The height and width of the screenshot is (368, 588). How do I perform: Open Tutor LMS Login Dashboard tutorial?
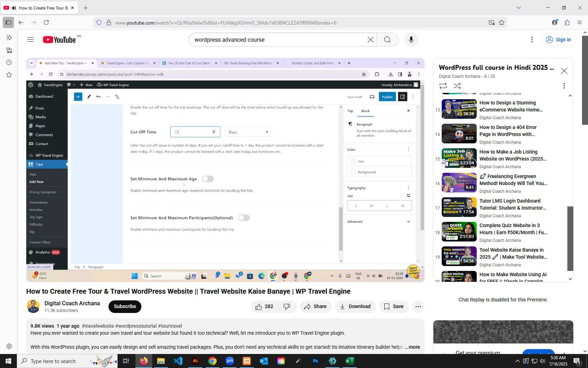pos(512,204)
